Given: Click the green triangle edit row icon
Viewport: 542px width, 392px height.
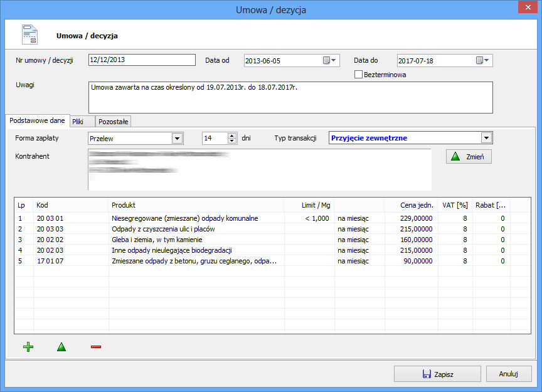Looking at the screenshot, I should pos(61,347).
